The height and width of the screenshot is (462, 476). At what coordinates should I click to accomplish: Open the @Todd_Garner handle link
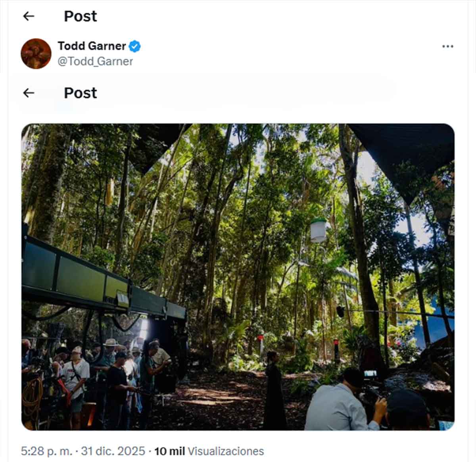click(x=95, y=61)
